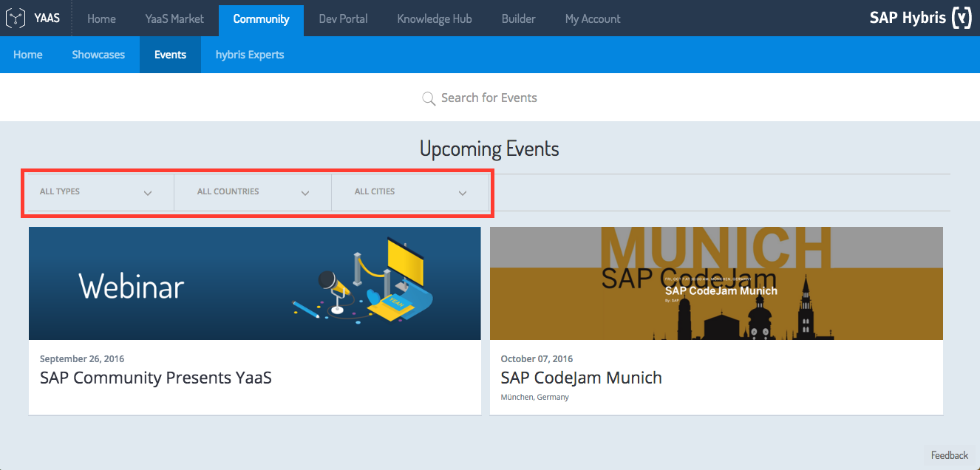This screenshot has height=470, width=980.
Task: Select the Events sub tab
Action: click(x=170, y=55)
